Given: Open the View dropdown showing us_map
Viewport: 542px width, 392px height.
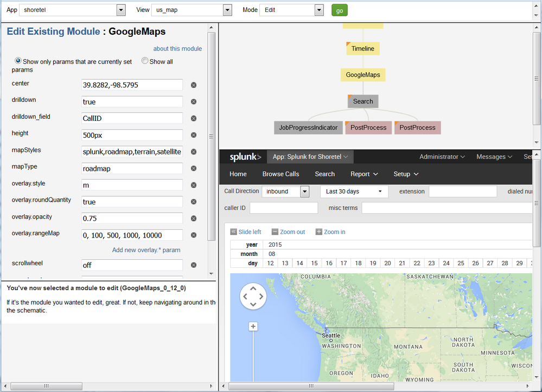Looking at the screenshot, I should pyautogui.click(x=192, y=10).
